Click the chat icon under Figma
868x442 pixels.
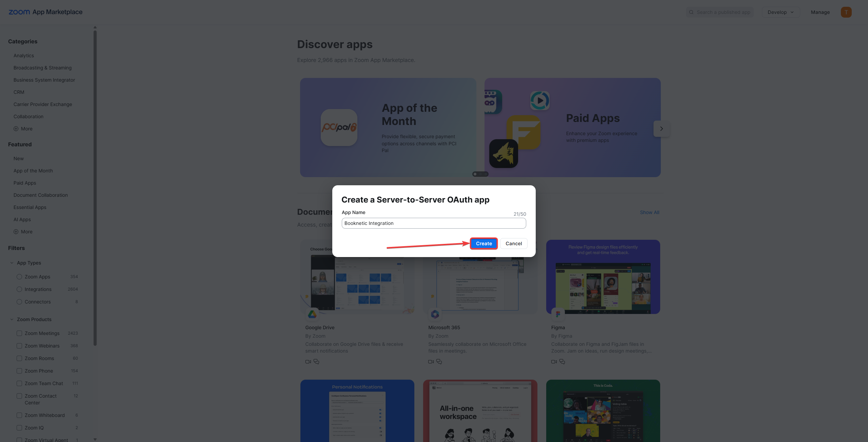(562, 362)
